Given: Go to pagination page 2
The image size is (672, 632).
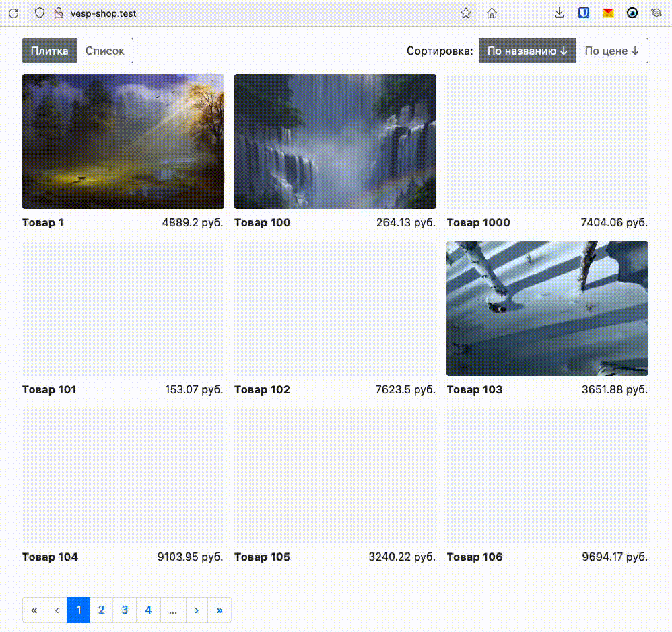Looking at the screenshot, I should click(x=101, y=610).
